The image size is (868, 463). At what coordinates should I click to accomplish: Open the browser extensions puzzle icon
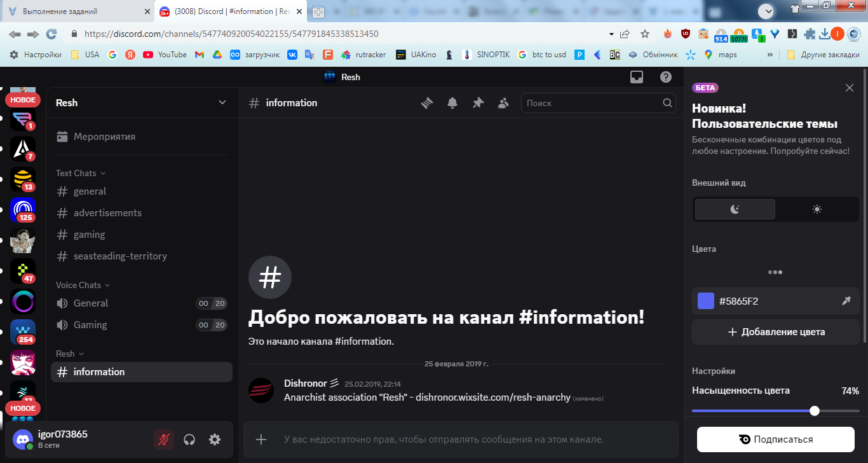pos(810,34)
